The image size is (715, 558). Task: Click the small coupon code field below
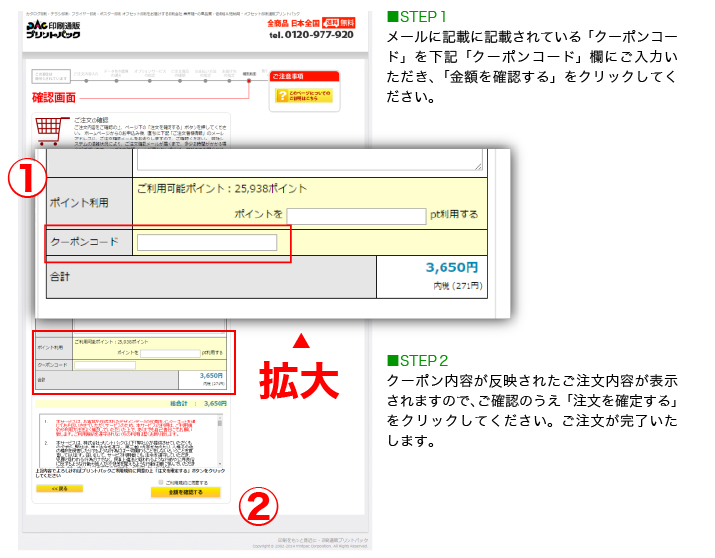coord(105,366)
